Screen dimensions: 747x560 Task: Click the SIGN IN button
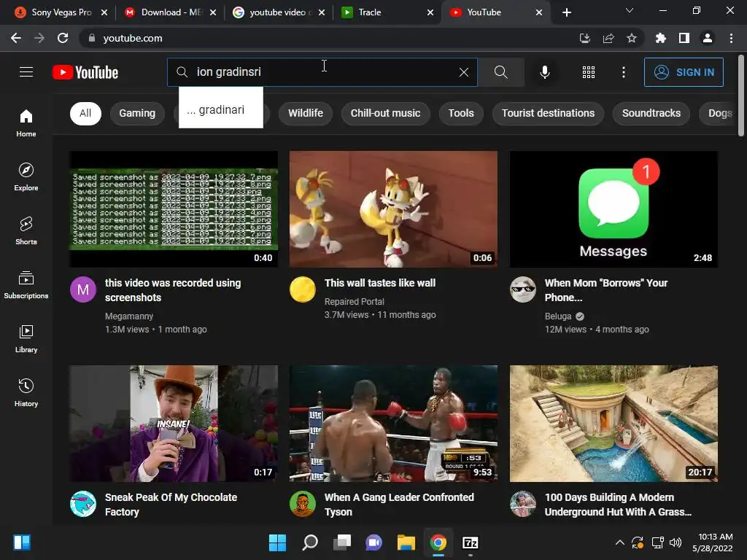684,72
